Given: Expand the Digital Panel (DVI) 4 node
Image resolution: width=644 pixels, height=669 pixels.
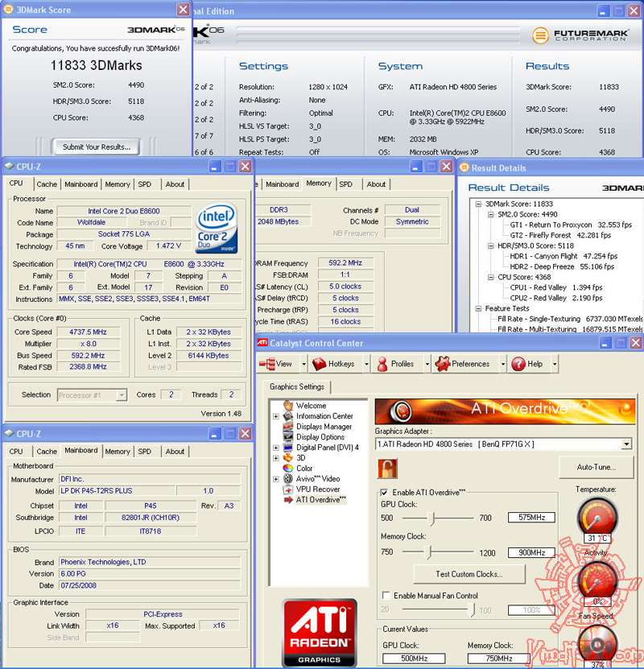Looking at the screenshot, I should click(276, 448).
